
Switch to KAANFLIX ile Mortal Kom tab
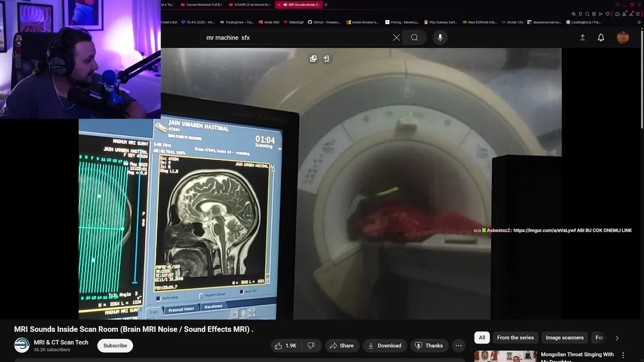[250, 5]
